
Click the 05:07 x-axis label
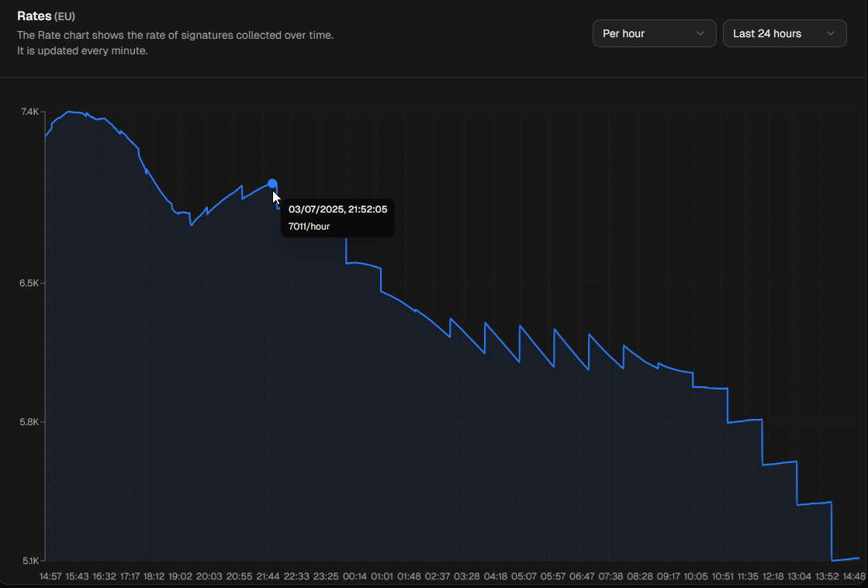[x=524, y=576]
